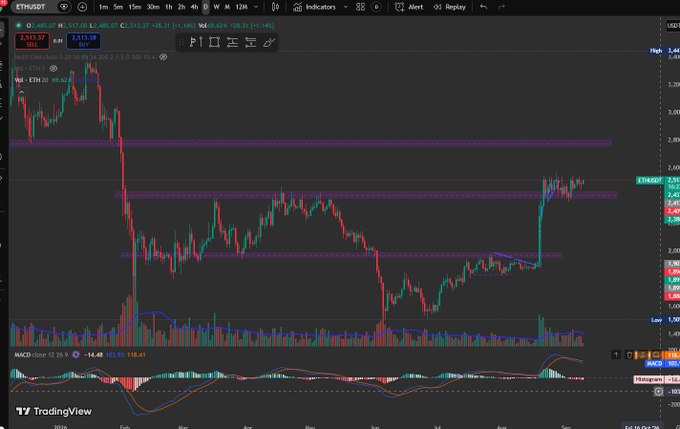Click the MACD close 12 26 9 legend
Viewport: 680px width, 429px height.
pos(41,355)
